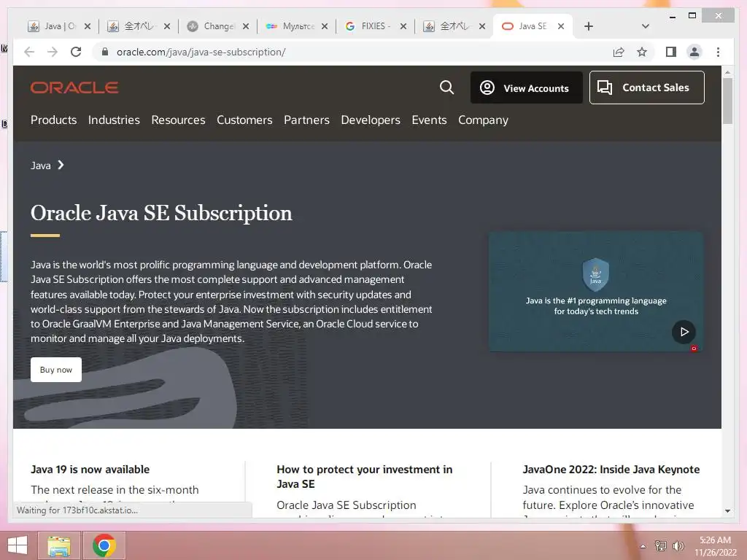Open the Industries menu

point(114,120)
